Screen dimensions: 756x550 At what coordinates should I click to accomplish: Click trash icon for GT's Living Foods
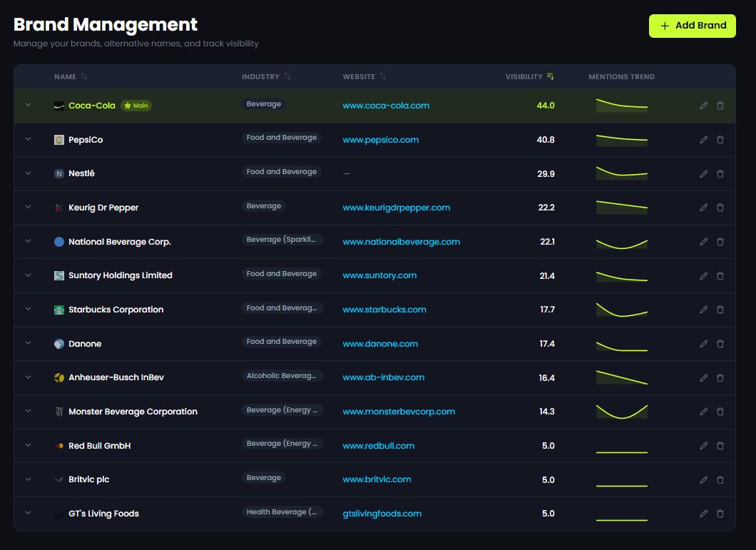point(720,514)
